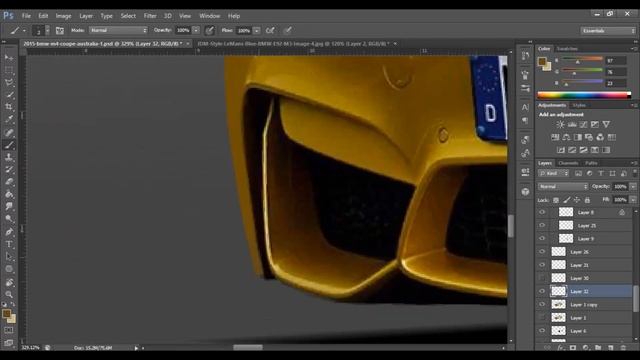Viewport: 640px width, 360px height.
Task: Add a Brightness/Contrast adjustment
Action: click(x=561, y=124)
